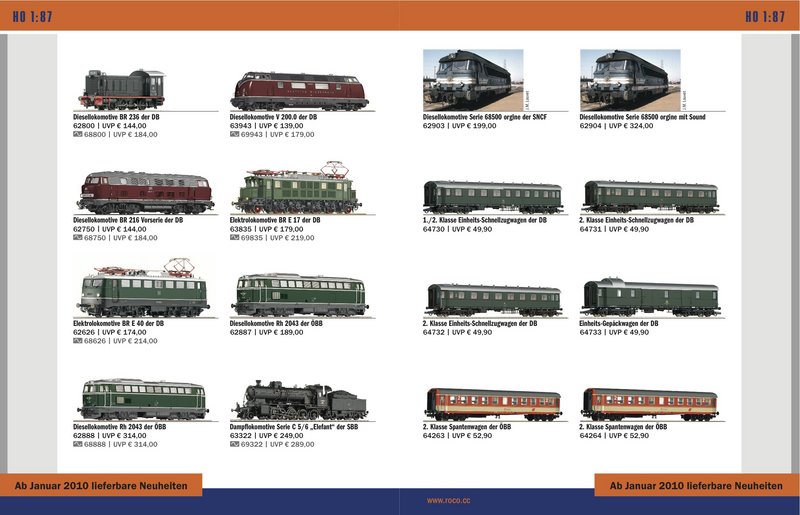This screenshot has height=515, width=800.
Task: Click the price line '62750 | UVP € 144,00'
Action: 110,229
